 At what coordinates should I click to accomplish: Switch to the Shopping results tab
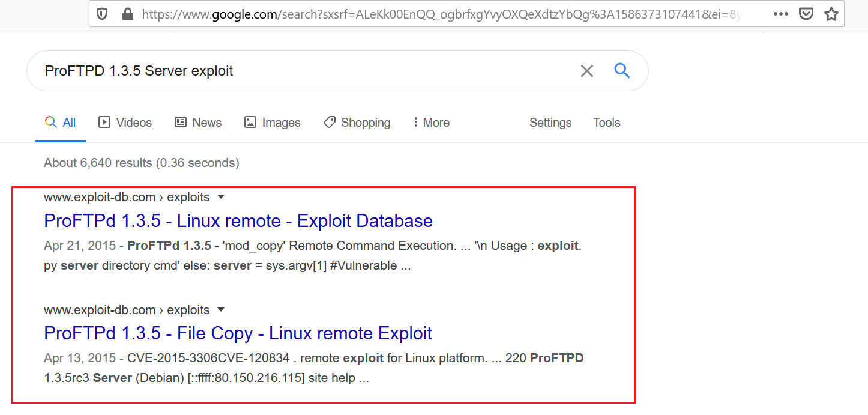tap(357, 123)
